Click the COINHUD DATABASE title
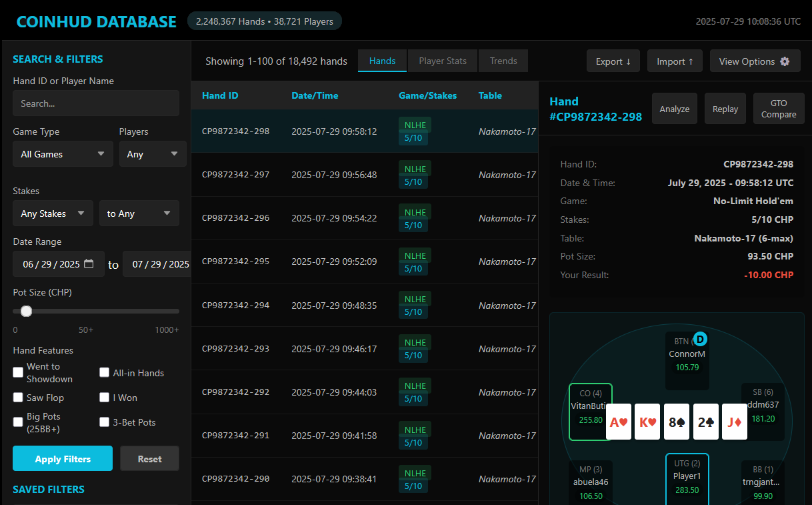 [97, 21]
